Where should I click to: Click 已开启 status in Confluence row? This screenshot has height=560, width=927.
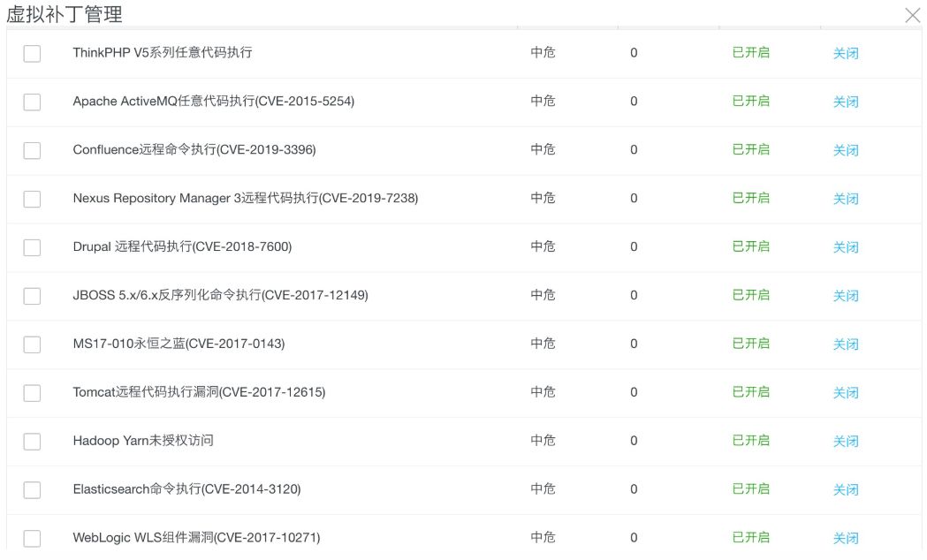pyautogui.click(x=751, y=149)
